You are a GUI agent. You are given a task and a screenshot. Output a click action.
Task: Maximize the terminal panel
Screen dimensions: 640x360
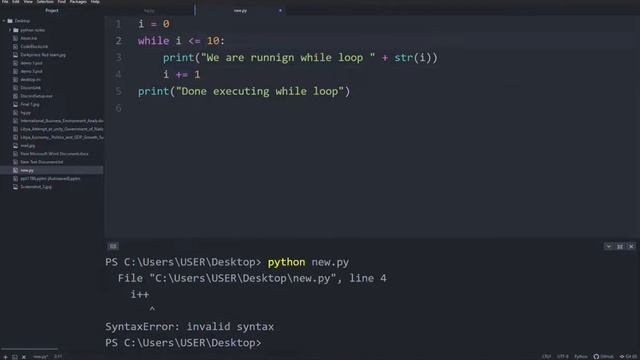(x=620, y=247)
